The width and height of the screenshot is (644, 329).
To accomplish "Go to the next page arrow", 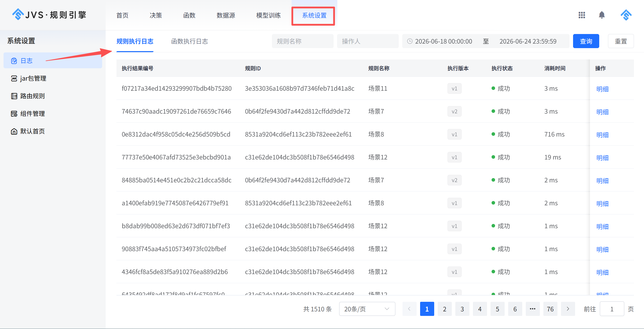I will pos(568,309).
